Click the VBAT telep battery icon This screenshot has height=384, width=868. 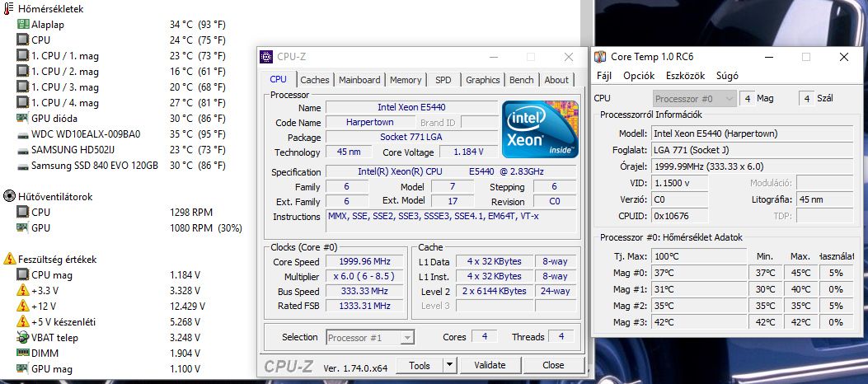(23, 337)
